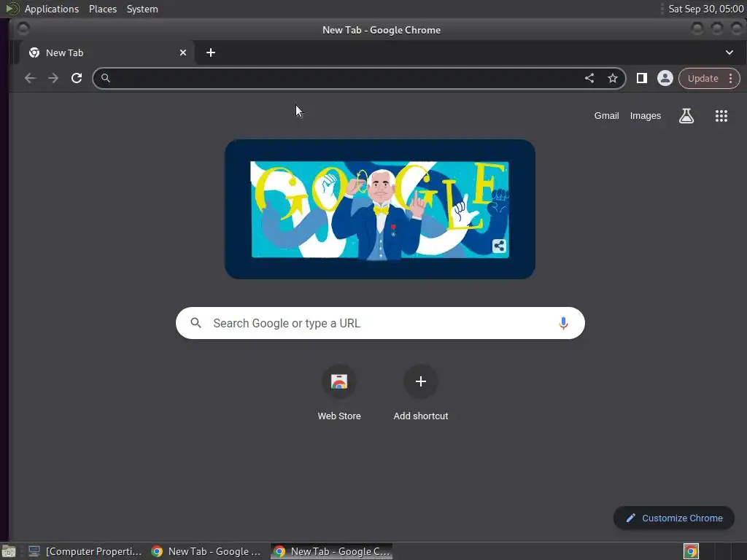Click Chrome icon in bottom-right panel
Viewport: 747px width, 560px height.
pyautogui.click(x=691, y=551)
